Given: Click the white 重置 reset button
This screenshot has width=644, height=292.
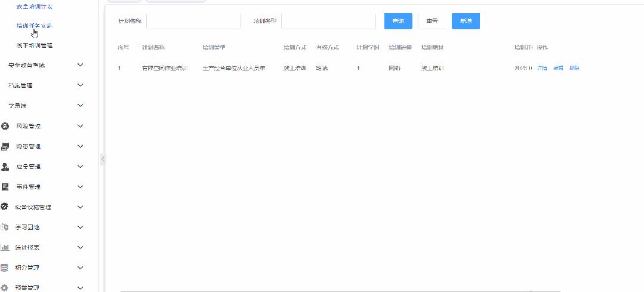Looking at the screenshot, I should point(432,21).
